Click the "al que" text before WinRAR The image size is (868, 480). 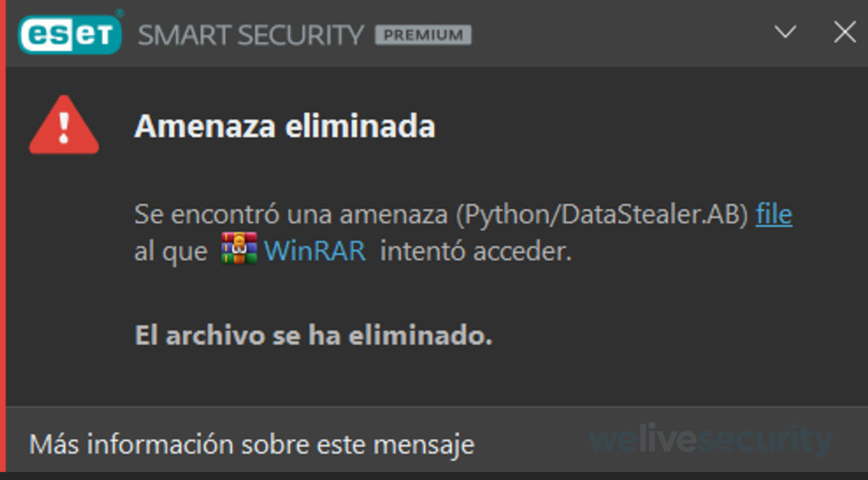pyautogui.click(x=171, y=252)
